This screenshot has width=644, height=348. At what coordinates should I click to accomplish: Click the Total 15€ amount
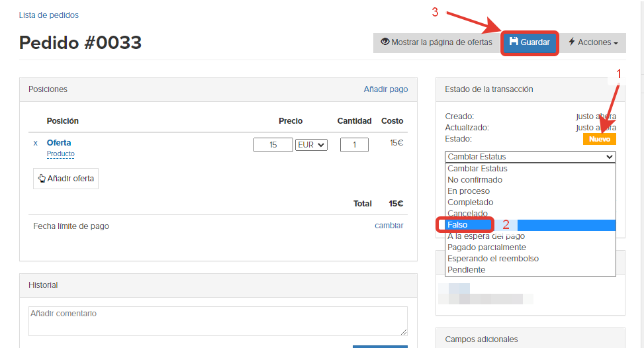396,204
